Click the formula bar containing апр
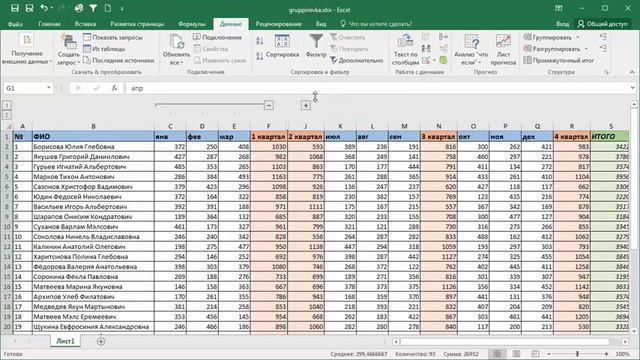The image size is (640, 360). (x=377, y=88)
